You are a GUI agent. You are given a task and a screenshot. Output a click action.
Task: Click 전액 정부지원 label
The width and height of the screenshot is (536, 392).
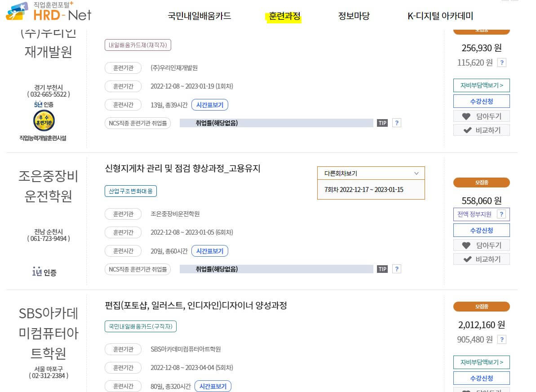(x=474, y=214)
